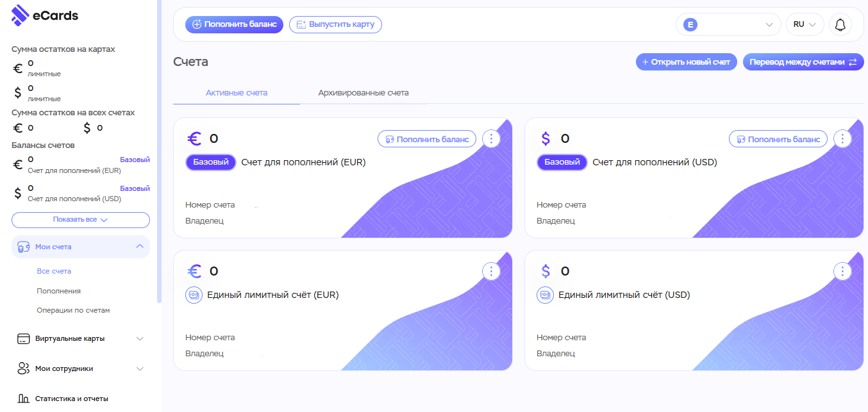Viewport: 868px width, 412px height.
Task: Click the eCards logo icon
Action: coord(21,15)
